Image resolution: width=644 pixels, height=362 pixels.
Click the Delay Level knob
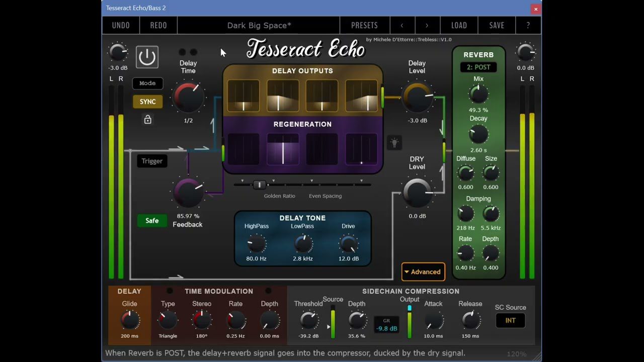[418, 98]
